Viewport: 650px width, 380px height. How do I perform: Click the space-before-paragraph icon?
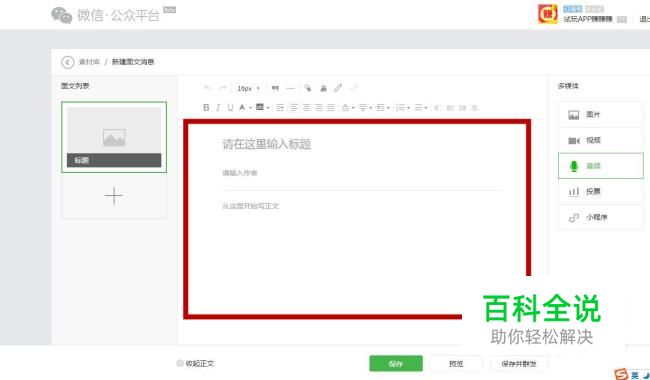pyautogui.click(x=345, y=108)
